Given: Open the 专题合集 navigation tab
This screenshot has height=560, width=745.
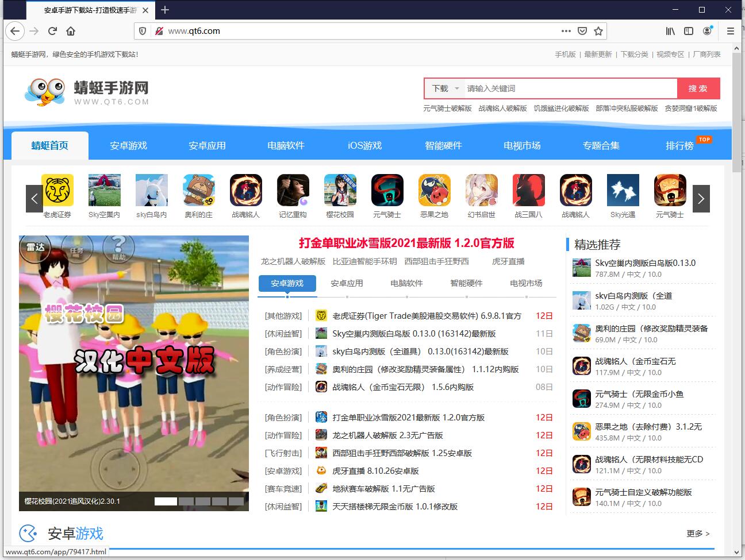Looking at the screenshot, I should coord(601,146).
